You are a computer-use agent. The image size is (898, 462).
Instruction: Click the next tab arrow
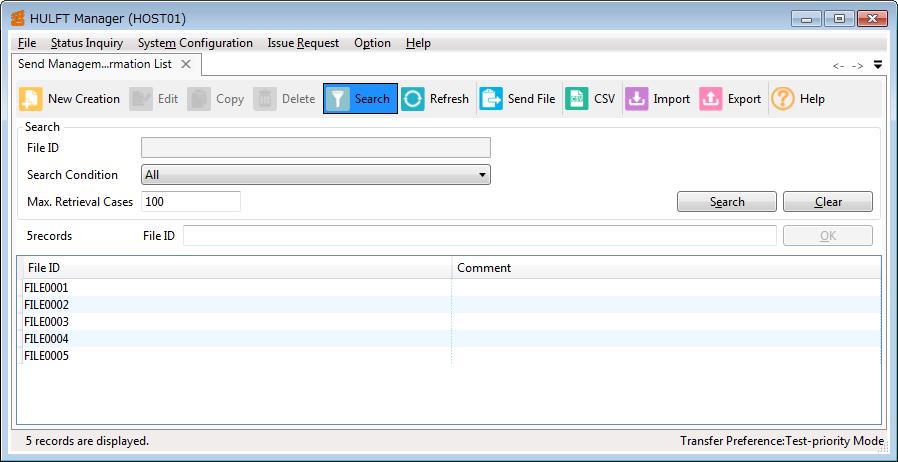pos(857,66)
